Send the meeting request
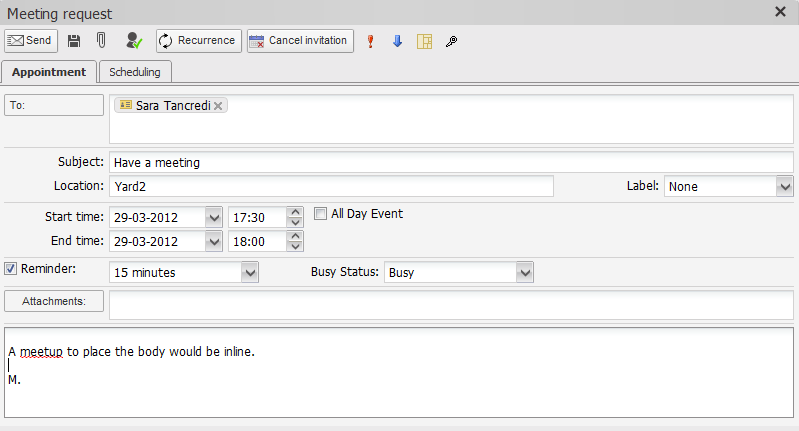Image resolution: width=799 pixels, height=431 pixels. (30, 41)
